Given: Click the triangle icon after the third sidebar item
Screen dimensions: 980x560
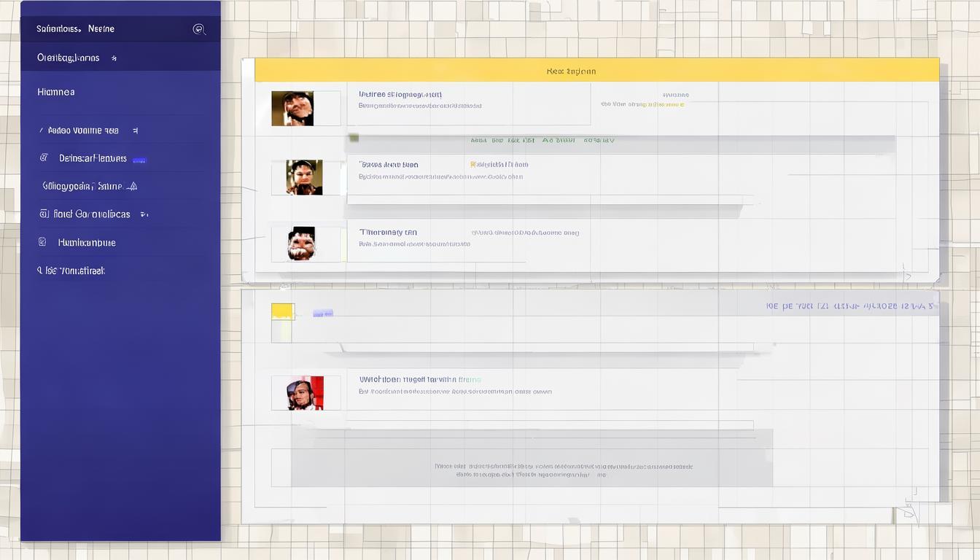Looking at the screenshot, I should click(x=131, y=186).
